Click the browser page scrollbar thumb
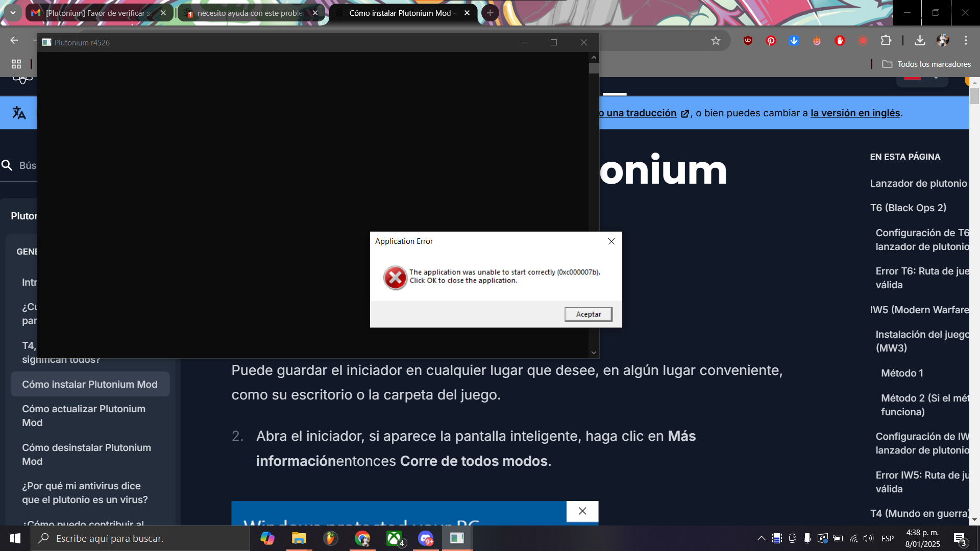980x551 pixels. pos(974,96)
